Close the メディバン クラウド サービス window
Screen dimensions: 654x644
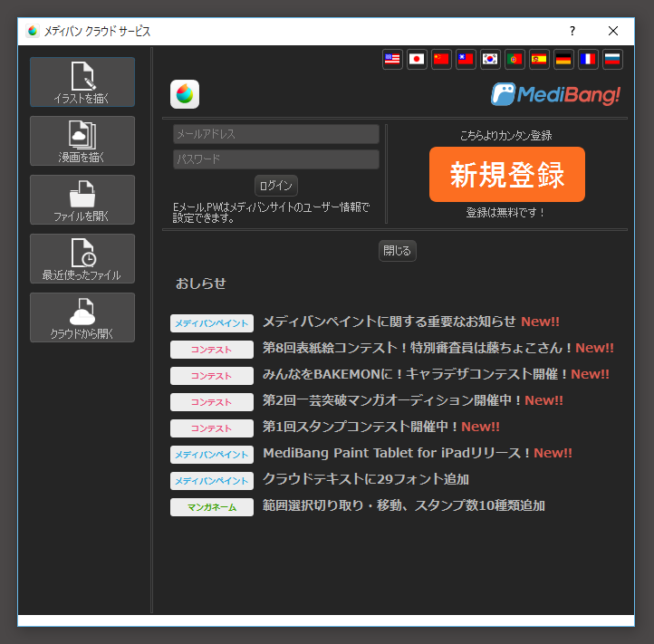[613, 31]
